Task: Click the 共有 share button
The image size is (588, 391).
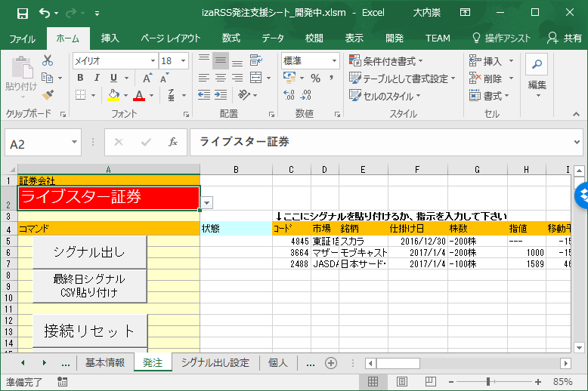Action: click(x=565, y=38)
